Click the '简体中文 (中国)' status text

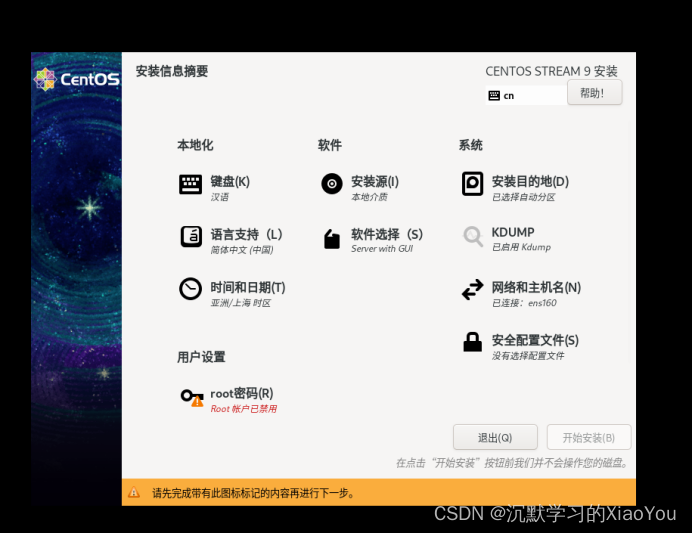[242, 250]
